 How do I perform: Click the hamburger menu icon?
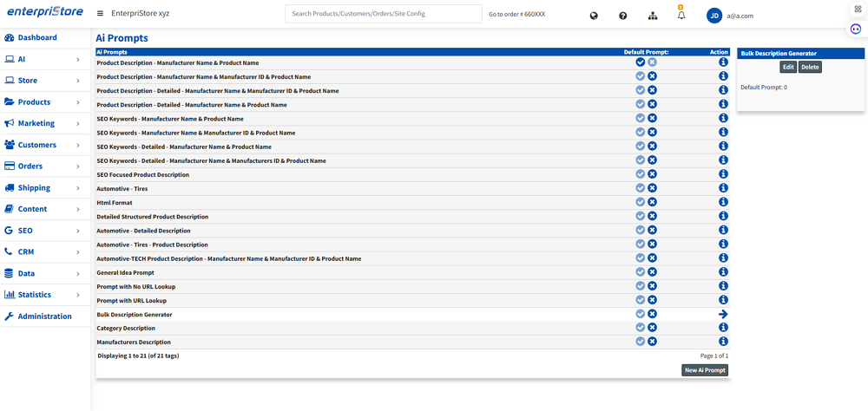click(100, 14)
